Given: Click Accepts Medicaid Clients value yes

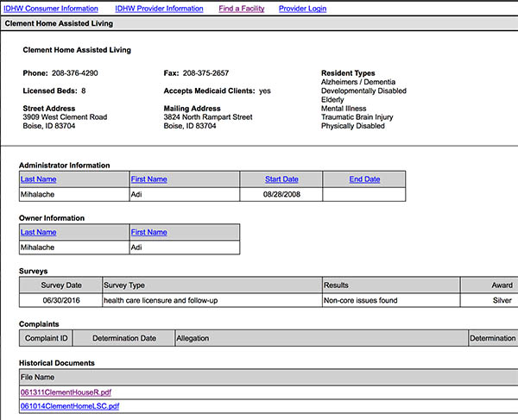Looking at the screenshot, I should tap(265, 91).
